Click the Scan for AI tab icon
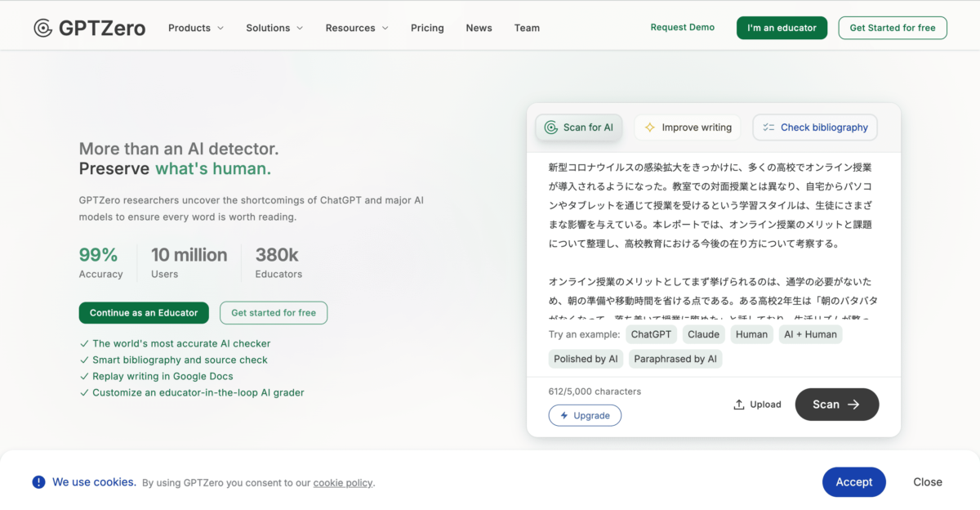This screenshot has height=510, width=980. (551, 127)
